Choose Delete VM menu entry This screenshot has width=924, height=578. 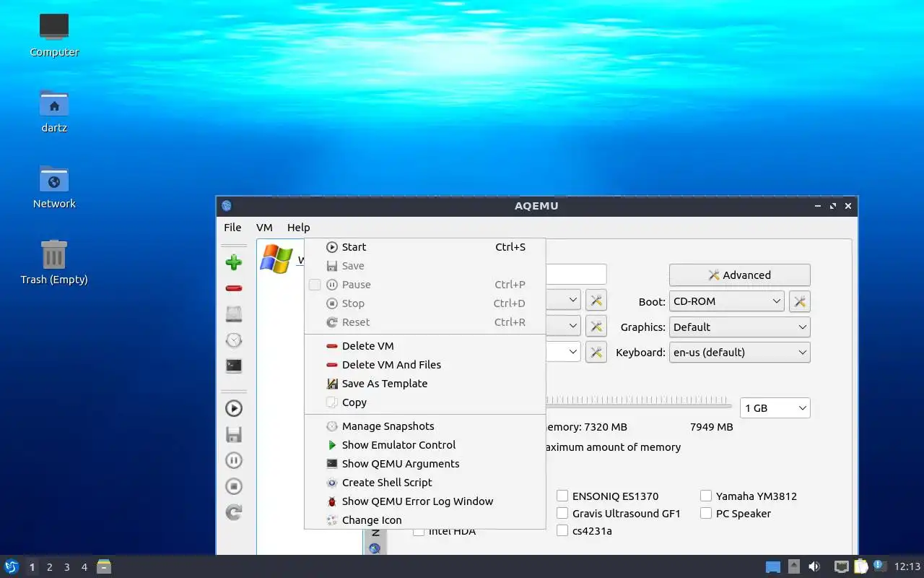click(424, 346)
